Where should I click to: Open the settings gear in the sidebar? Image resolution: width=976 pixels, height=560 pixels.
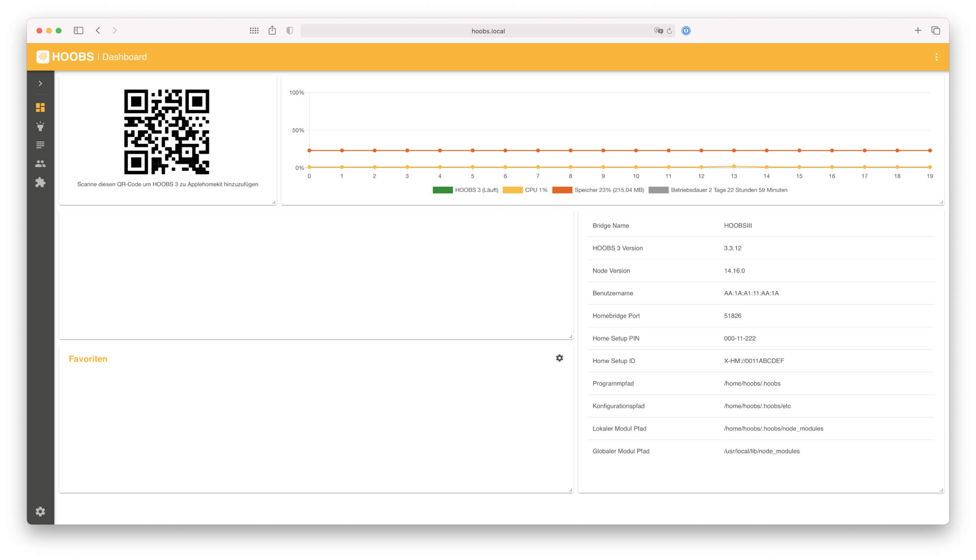[40, 512]
